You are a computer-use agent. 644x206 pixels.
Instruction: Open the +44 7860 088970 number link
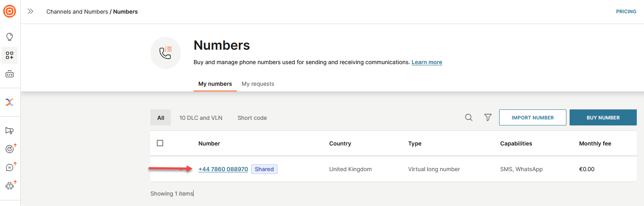[223, 169]
